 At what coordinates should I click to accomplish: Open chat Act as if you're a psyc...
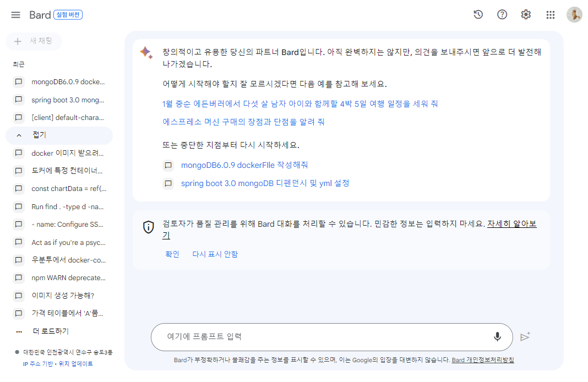point(59,242)
